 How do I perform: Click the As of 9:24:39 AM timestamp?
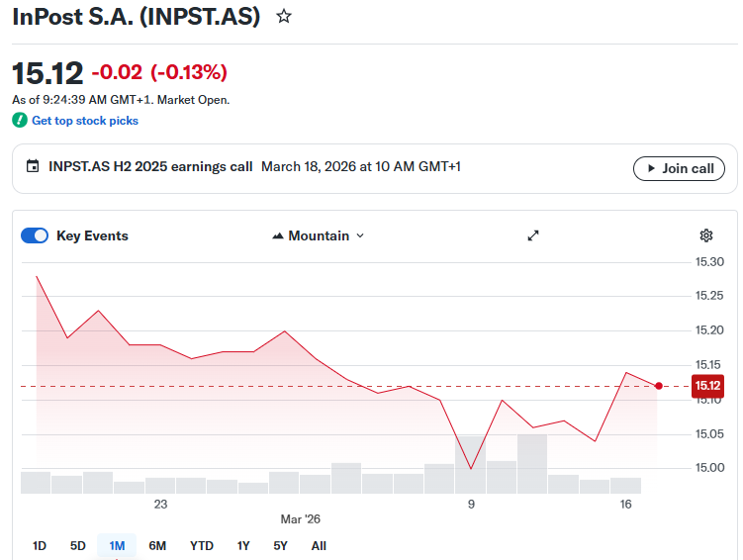tap(121, 100)
